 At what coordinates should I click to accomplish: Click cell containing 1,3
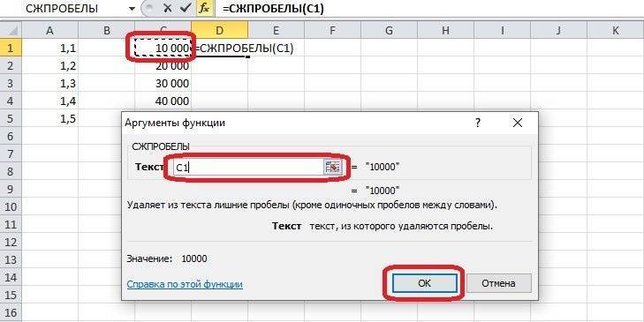(x=49, y=84)
